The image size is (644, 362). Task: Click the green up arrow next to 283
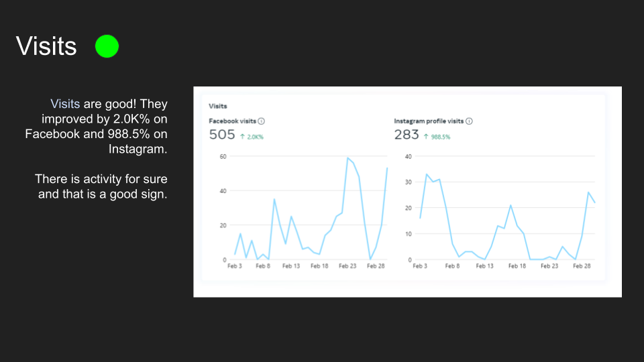point(426,136)
